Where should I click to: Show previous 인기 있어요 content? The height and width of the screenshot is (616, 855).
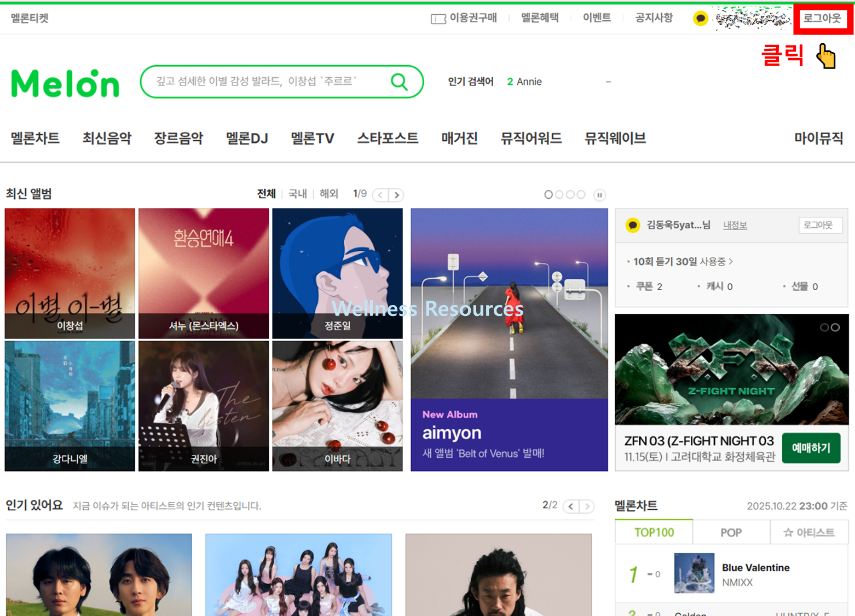571,506
